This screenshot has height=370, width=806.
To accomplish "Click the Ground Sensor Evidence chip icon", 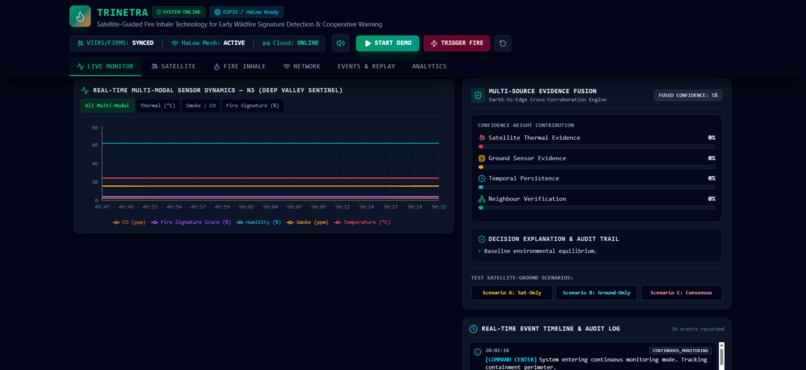I will 482,158.
